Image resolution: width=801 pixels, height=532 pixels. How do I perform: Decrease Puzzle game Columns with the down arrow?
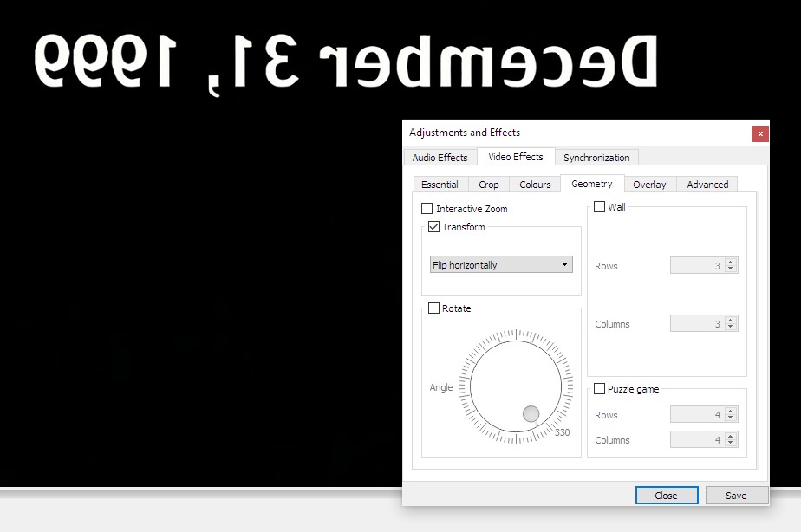(x=731, y=443)
